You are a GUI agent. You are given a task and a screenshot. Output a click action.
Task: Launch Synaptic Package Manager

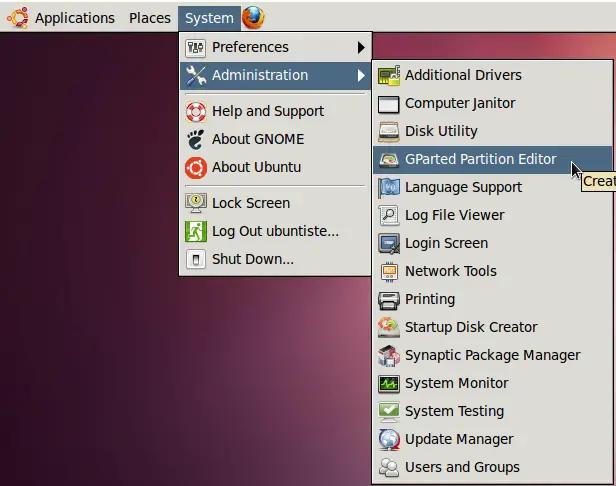tap(493, 356)
